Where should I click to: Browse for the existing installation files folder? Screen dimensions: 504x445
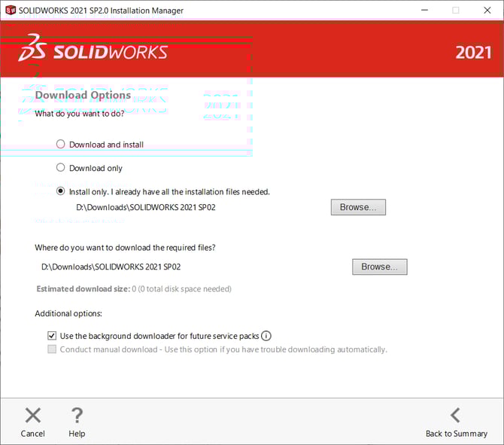(x=358, y=207)
